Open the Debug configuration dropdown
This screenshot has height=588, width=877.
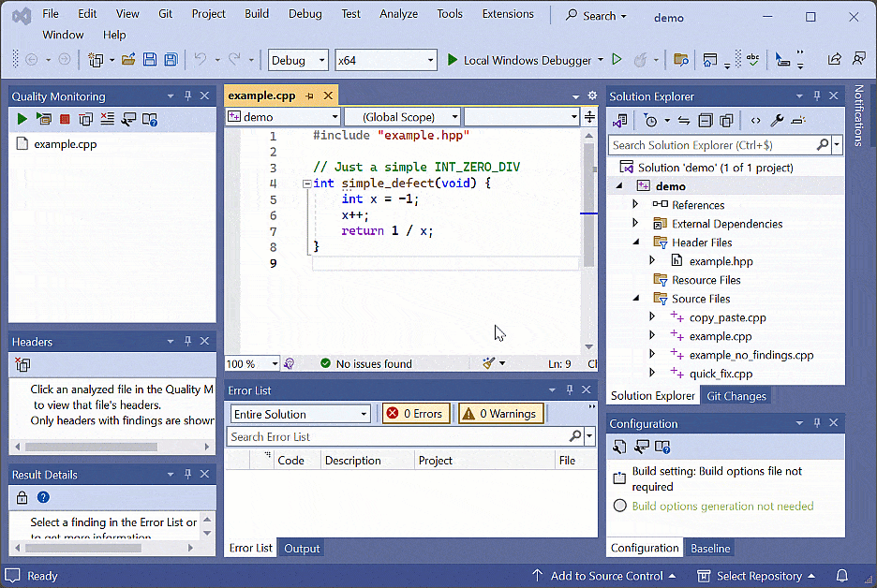coord(298,60)
